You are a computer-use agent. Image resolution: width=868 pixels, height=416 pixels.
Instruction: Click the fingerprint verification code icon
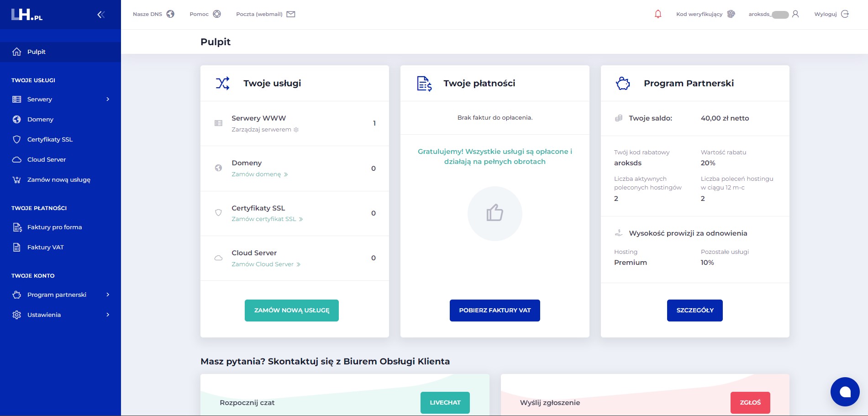click(731, 14)
